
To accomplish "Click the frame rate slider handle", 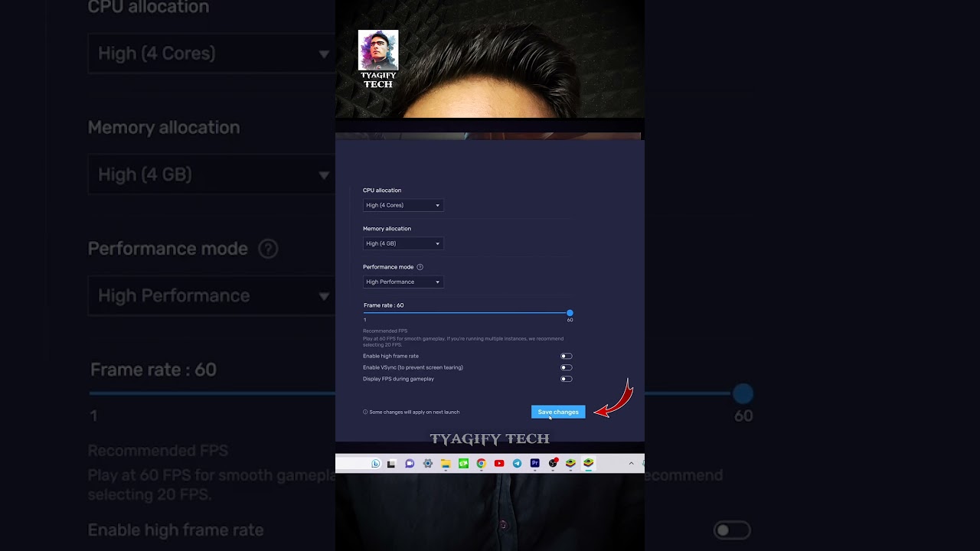I will coord(570,313).
